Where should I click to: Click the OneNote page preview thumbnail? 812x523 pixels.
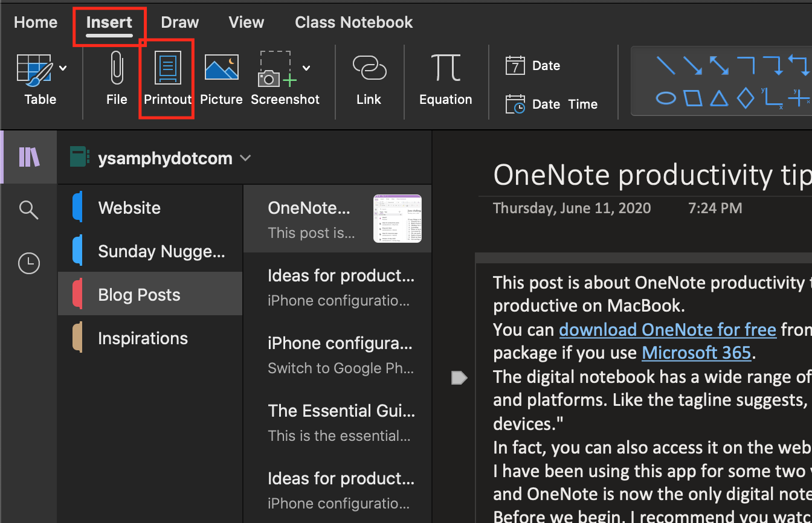(x=398, y=219)
